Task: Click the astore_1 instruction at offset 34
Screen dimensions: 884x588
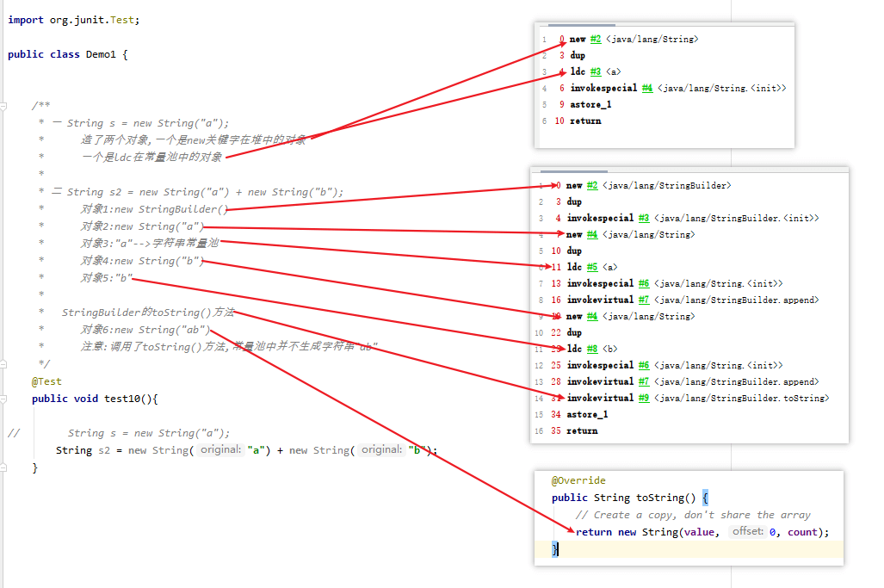Action: tap(587, 414)
